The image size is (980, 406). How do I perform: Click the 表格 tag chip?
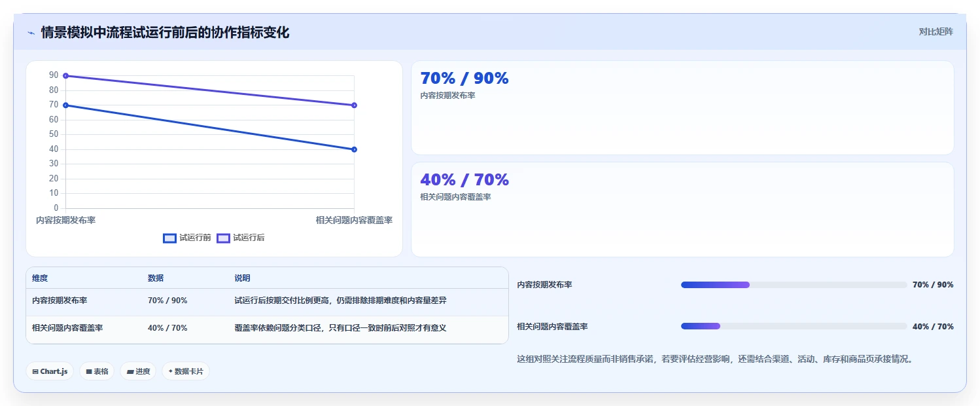click(97, 371)
